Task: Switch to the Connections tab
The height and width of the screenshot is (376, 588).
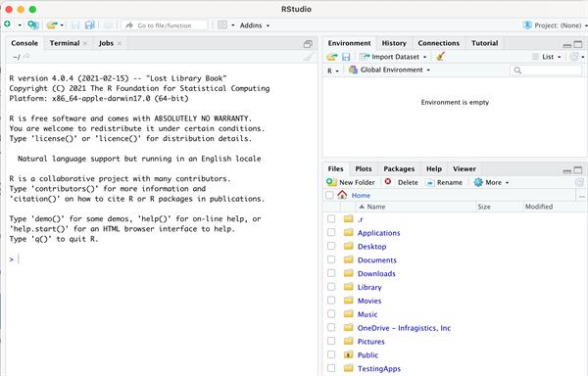Action: [x=438, y=43]
